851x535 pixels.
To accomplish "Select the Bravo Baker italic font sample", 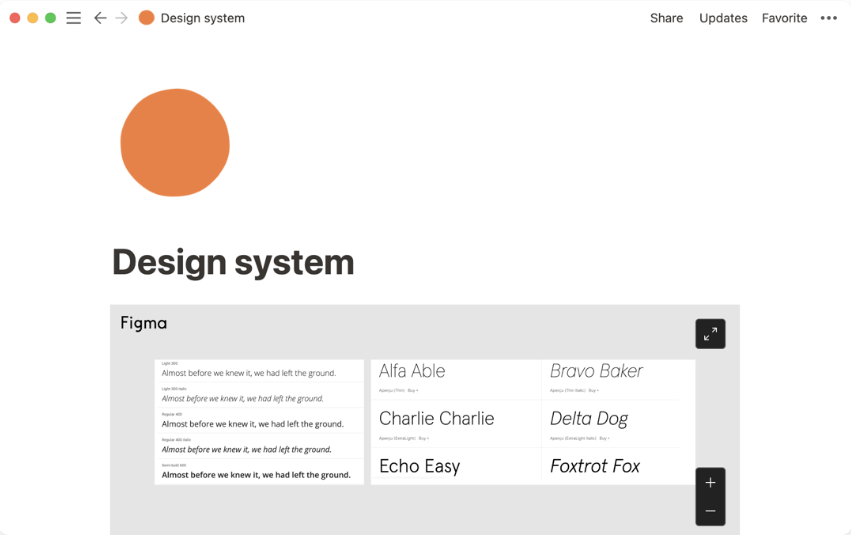I will [596, 371].
